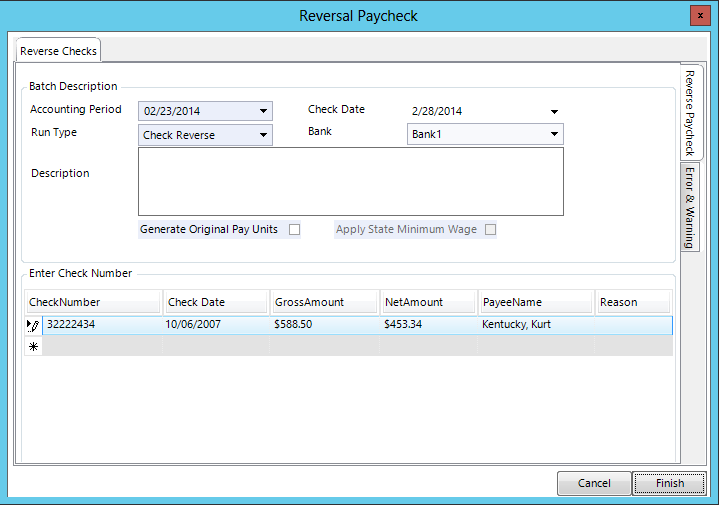
Task: Expand the Check Date picker arrow
Action: pyautogui.click(x=554, y=111)
